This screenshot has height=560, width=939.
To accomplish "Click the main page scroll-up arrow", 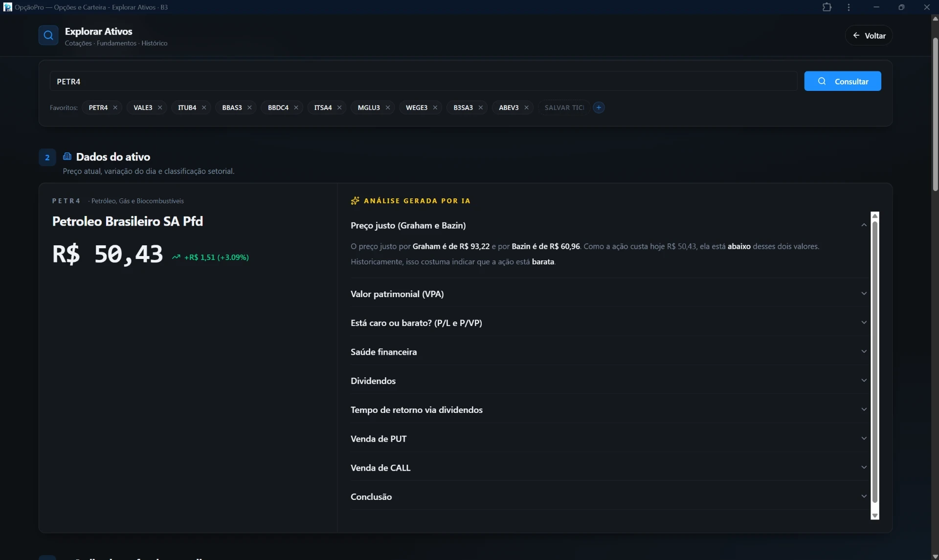I will (935, 19).
